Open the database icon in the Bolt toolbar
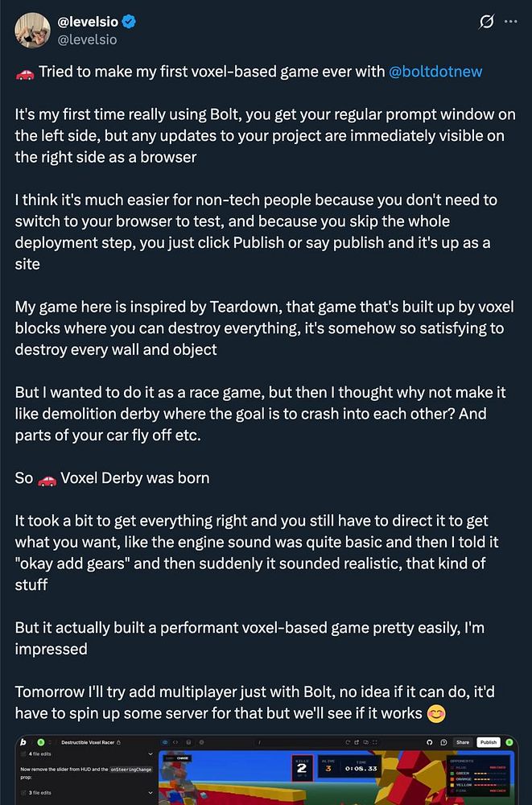The height and width of the screenshot is (805, 532). click(x=188, y=742)
